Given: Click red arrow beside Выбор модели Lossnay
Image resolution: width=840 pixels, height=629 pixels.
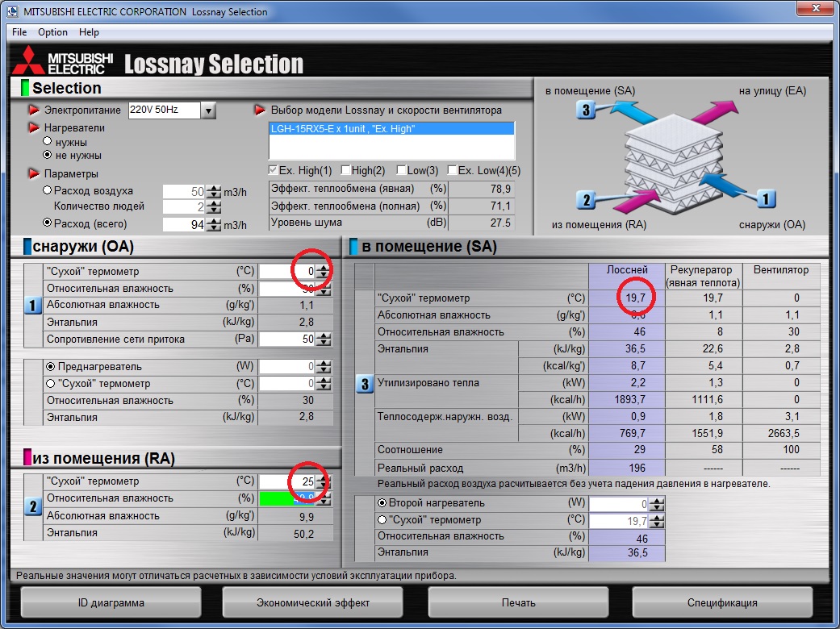Looking at the screenshot, I should pyautogui.click(x=260, y=110).
